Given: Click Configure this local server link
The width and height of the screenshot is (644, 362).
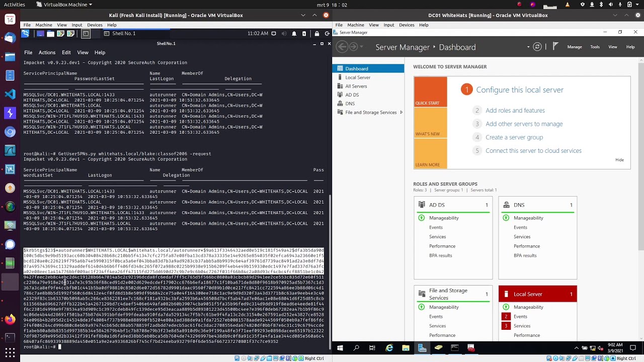Looking at the screenshot, I should pos(520,89).
